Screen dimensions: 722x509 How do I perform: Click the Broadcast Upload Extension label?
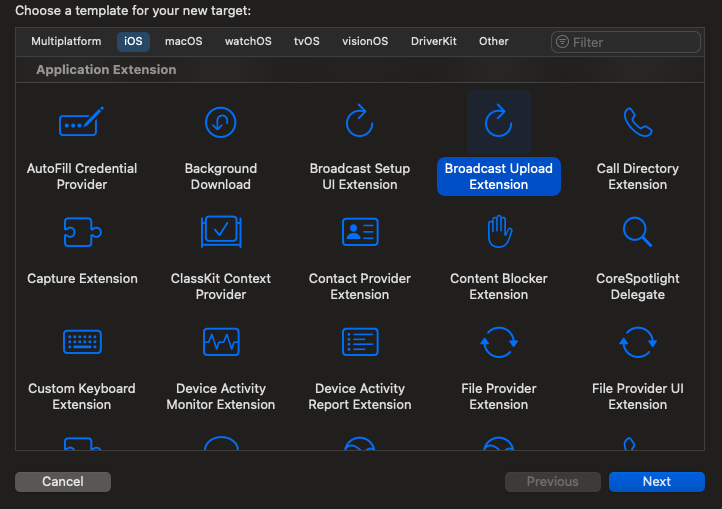(x=499, y=176)
